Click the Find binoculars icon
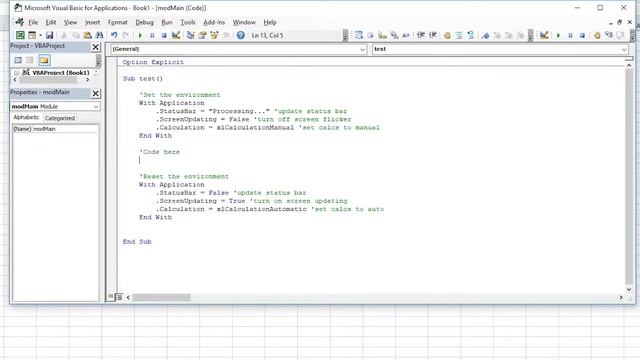Screen dimensions: 640x360 click(x=99, y=35)
